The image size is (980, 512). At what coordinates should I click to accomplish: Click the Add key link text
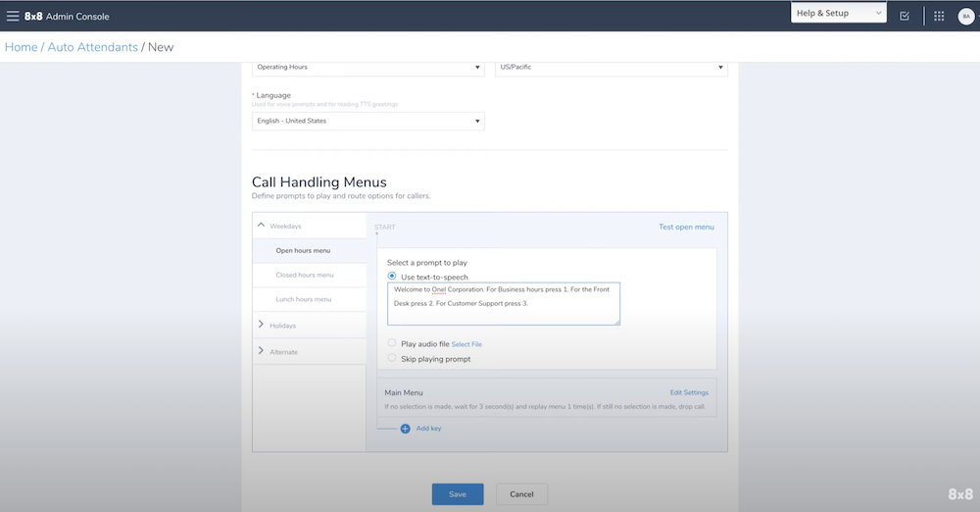pyautogui.click(x=429, y=429)
